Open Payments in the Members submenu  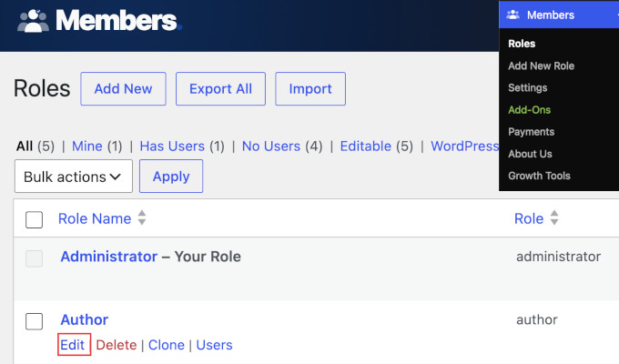531,132
